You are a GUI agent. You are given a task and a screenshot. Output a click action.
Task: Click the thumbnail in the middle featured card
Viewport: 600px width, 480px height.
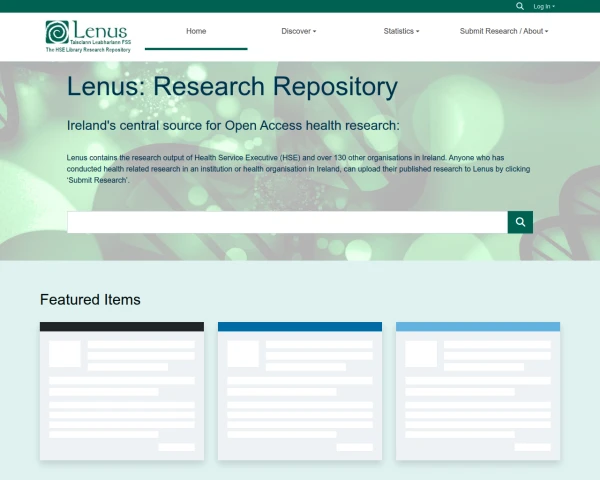[243, 354]
